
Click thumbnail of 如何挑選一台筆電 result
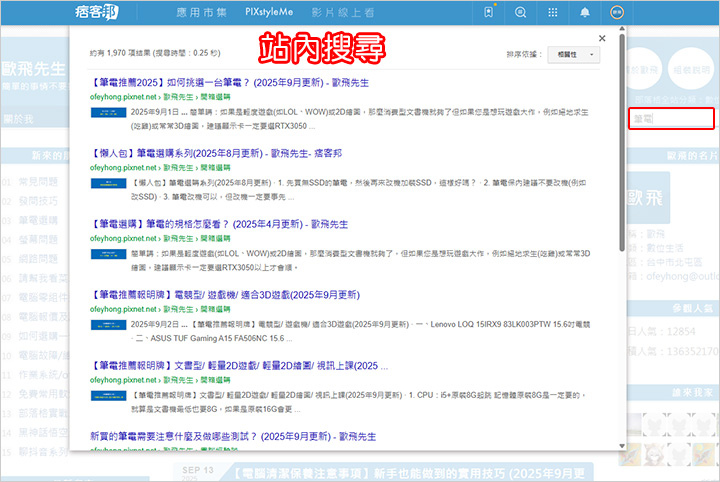pos(108,112)
